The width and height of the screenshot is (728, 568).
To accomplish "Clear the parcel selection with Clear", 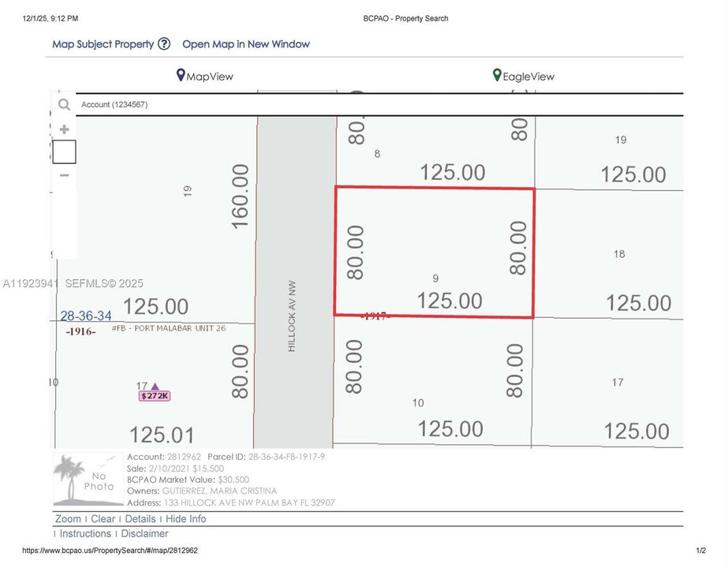I will [x=102, y=518].
